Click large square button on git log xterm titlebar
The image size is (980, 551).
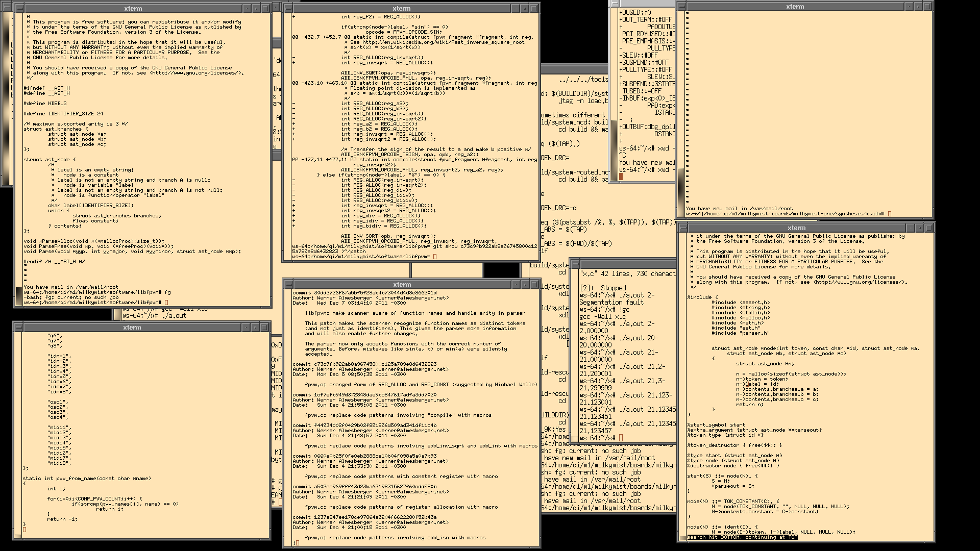pos(535,285)
